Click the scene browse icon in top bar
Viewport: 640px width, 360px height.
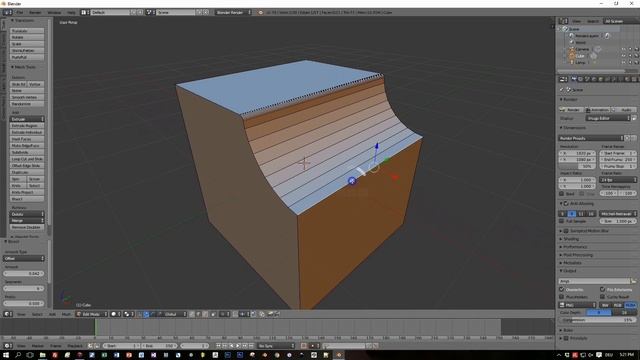coord(149,12)
